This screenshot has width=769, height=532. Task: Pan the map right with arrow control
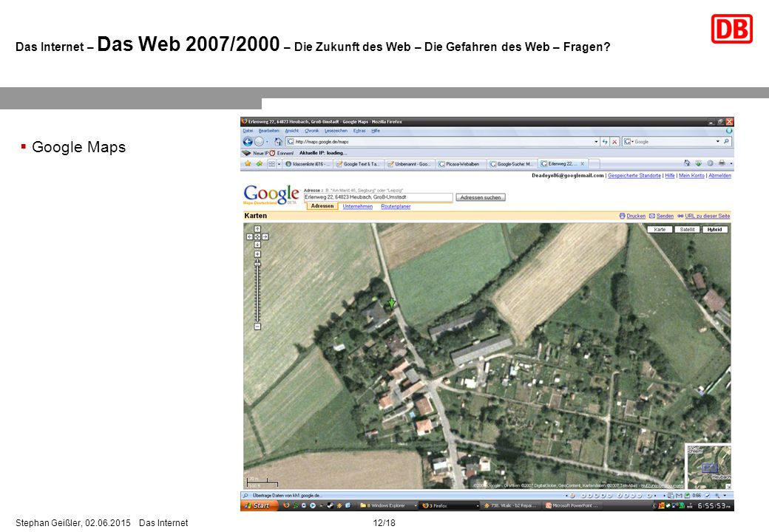[265, 236]
